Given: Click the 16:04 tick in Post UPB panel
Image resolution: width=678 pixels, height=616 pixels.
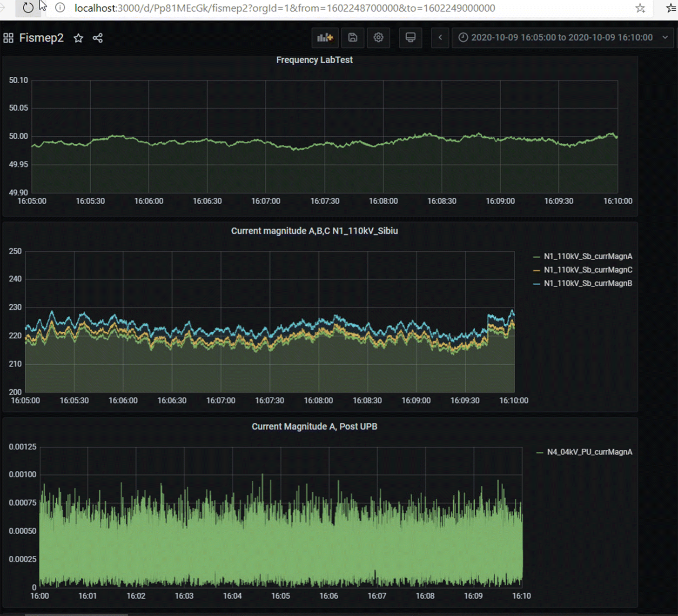Looking at the screenshot, I should pyautogui.click(x=232, y=596).
